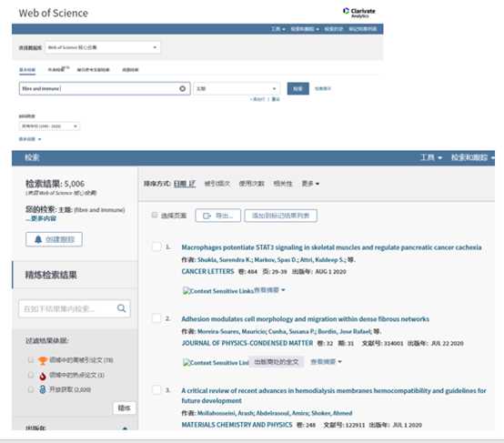504x443 pixels.
Task: Open the Macrophages potentiate STAT3 article link
Action: coord(331,247)
